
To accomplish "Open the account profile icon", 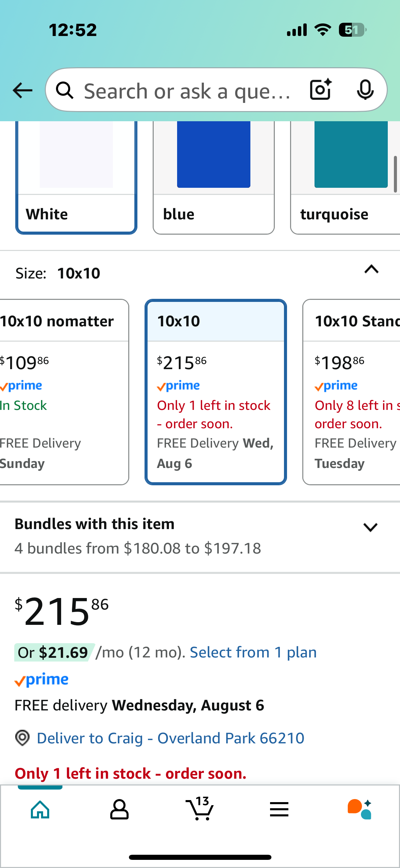I will 119,810.
